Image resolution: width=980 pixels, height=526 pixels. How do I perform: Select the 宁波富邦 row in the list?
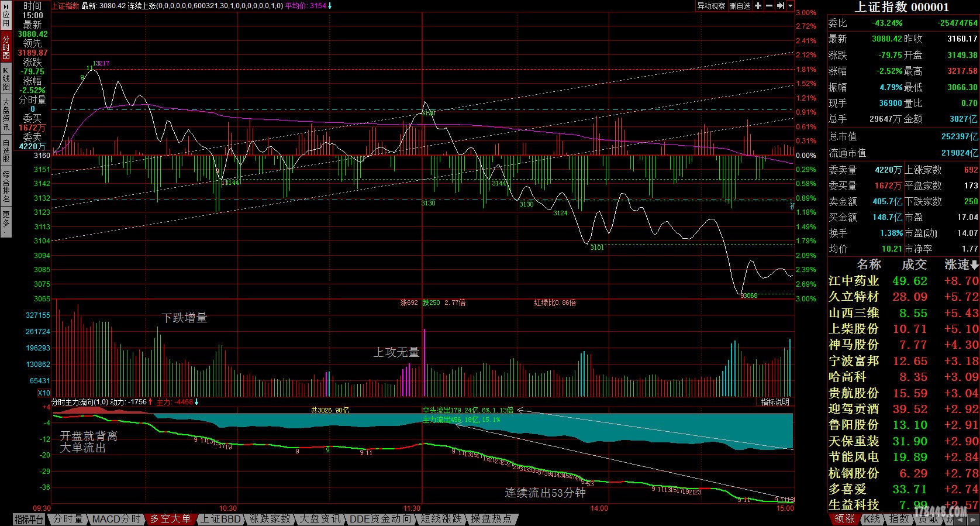(x=903, y=361)
